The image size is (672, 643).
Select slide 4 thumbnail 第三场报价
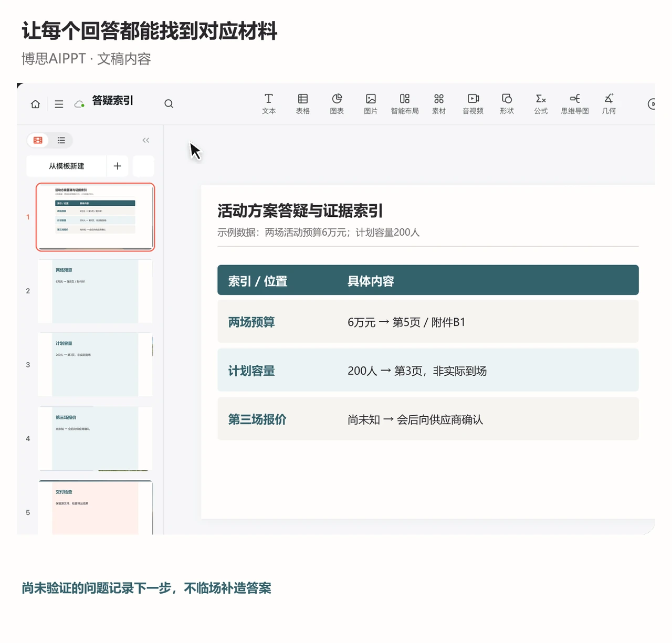point(95,439)
